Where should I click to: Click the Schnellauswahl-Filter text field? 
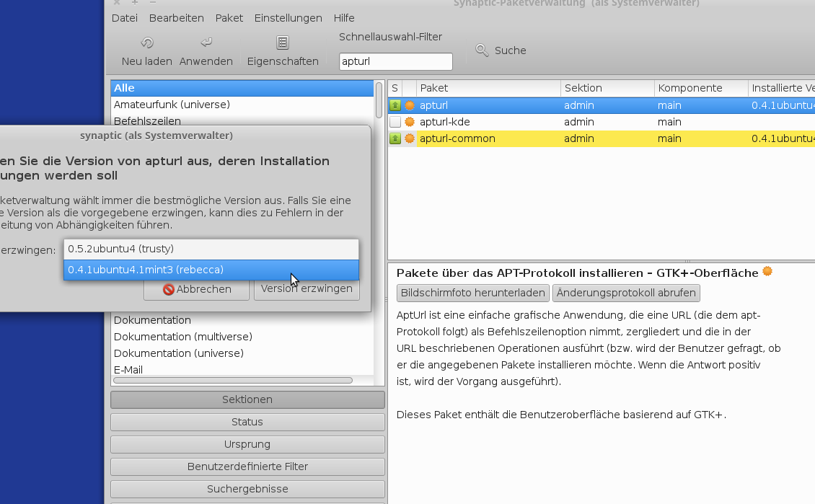tap(395, 61)
